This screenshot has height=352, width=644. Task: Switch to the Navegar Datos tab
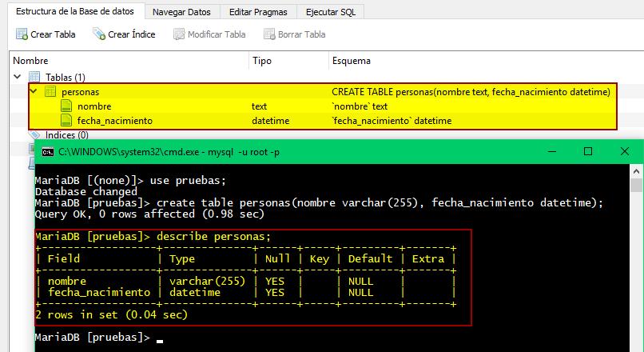click(x=181, y=12)
